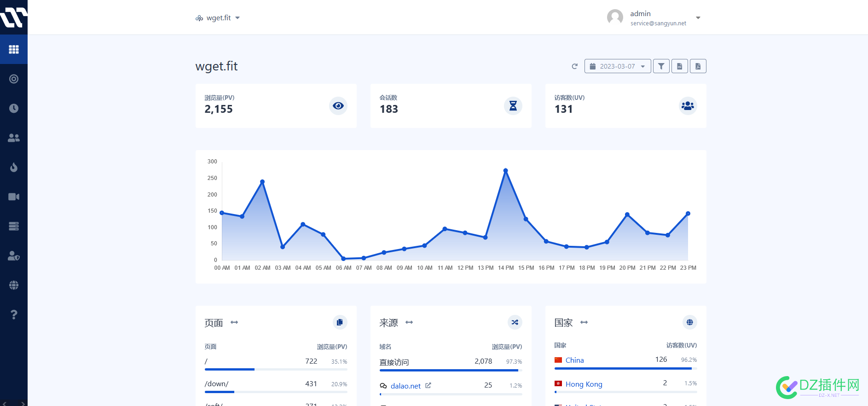Open the China country link
Image resolution: width=868 pixels, height=406 pixels.
coord(574,360)
